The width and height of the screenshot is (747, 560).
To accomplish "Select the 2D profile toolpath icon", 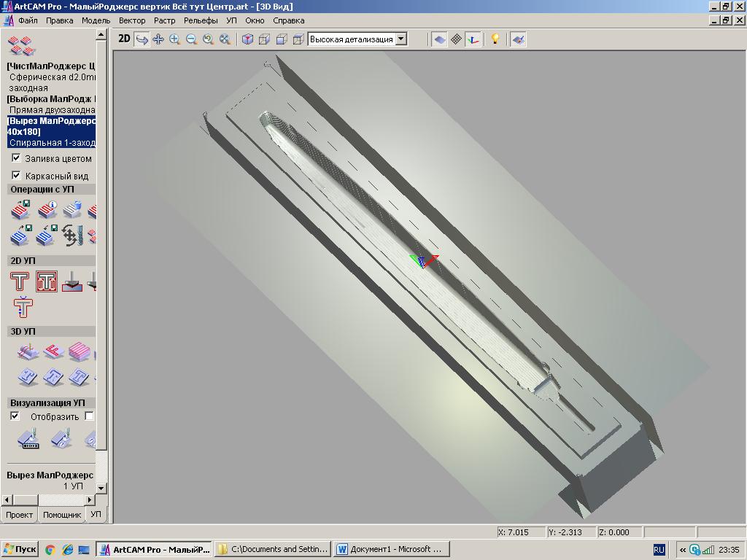I will [x=20, y=281].
